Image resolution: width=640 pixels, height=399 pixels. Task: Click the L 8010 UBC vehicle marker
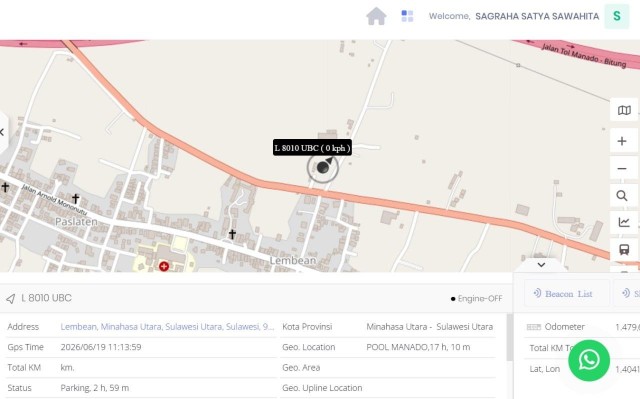pyautogui.click(x=322, y=167)
